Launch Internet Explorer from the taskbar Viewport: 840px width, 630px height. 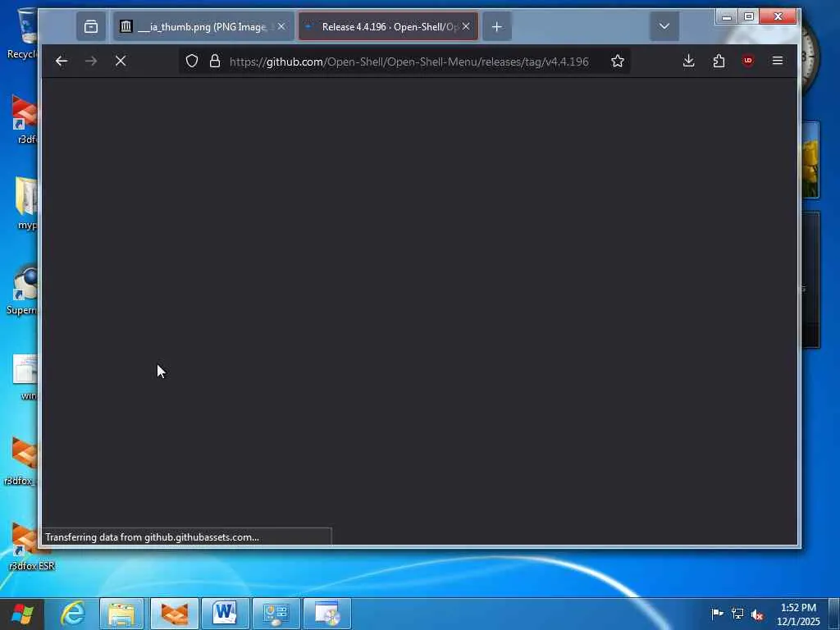pyautogui.click(x=72, y=614)
